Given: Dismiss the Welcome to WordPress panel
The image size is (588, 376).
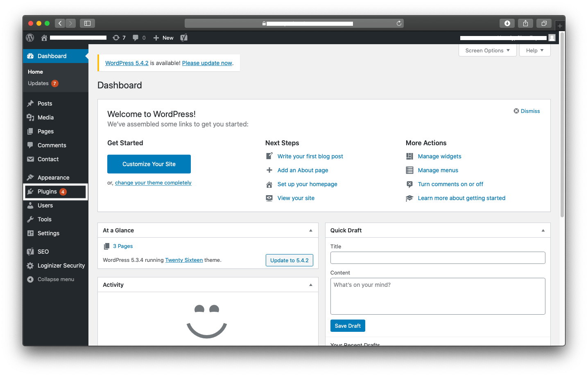Looking at the screenshot, I should (527, 111).
